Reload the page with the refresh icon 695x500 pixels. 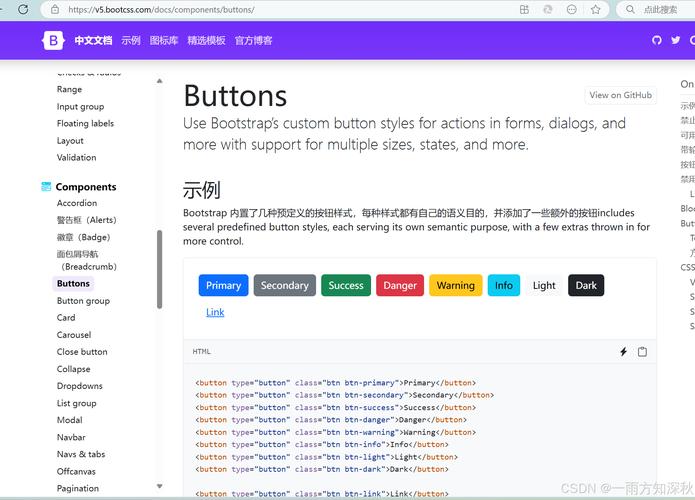click(23, 9)
